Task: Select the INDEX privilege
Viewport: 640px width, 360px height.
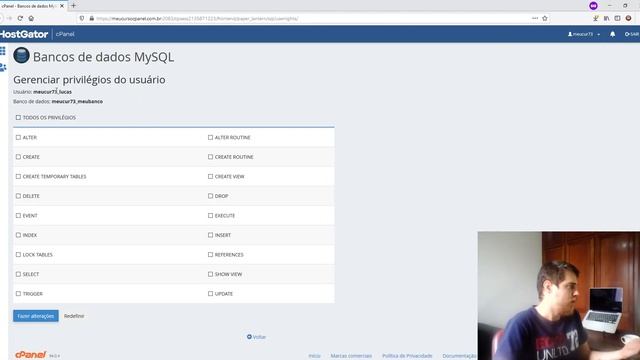Action: (18, 235)
